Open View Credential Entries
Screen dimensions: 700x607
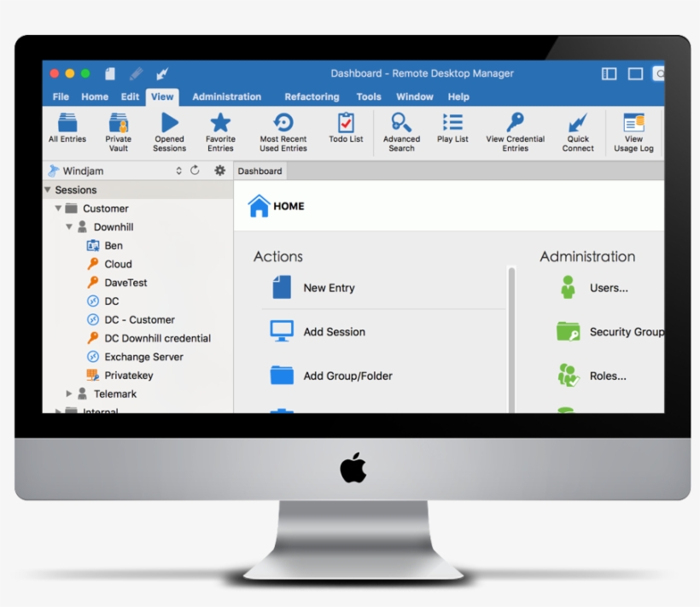515,124
